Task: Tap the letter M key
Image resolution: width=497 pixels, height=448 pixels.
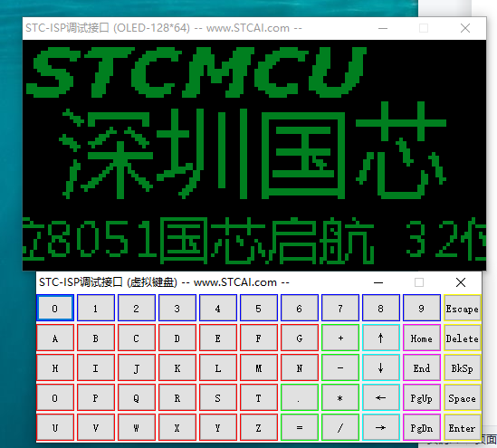Action: [x=259, y=367]
